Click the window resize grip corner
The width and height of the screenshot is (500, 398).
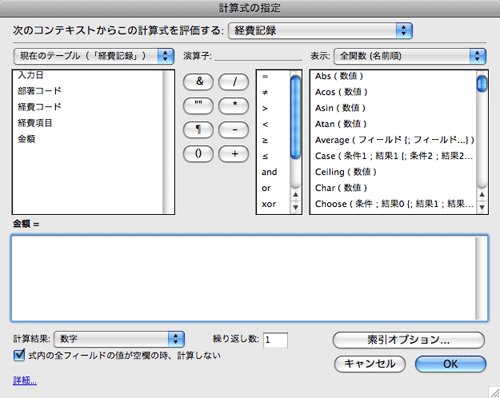click(x=494, y=392)
